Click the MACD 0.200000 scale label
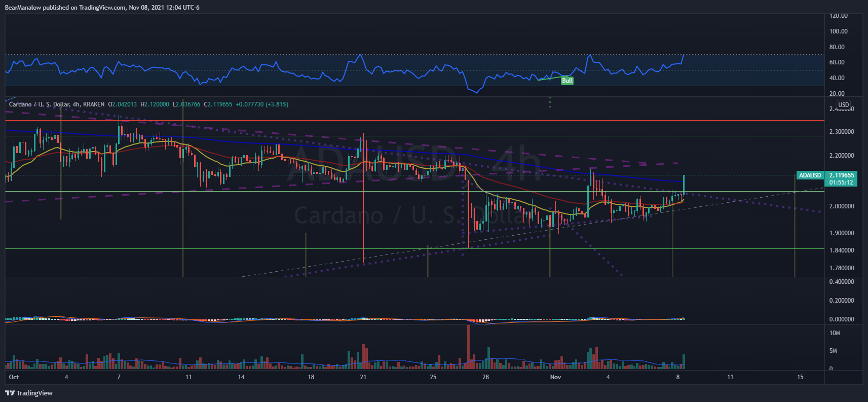868x402 pixels. click(841, 301)
